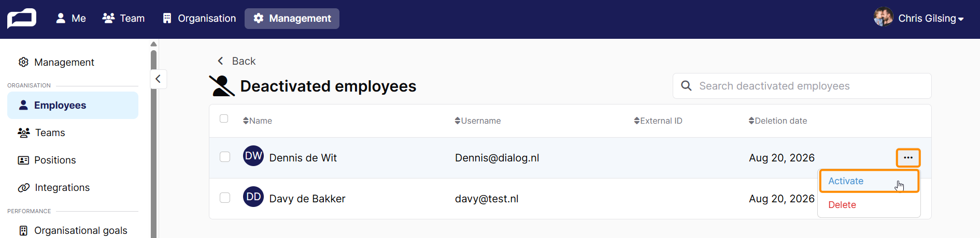Click the search magnifier icon

pos(686,85)
